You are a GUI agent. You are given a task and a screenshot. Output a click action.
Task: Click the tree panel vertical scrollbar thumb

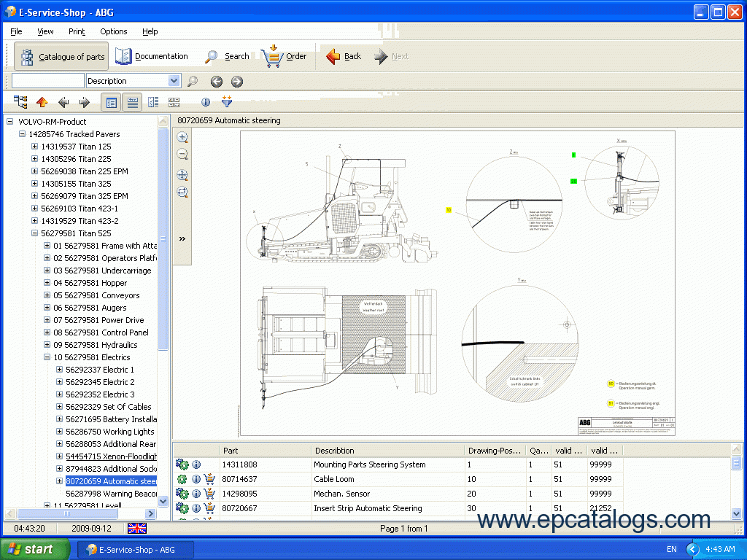pos(163,238)
